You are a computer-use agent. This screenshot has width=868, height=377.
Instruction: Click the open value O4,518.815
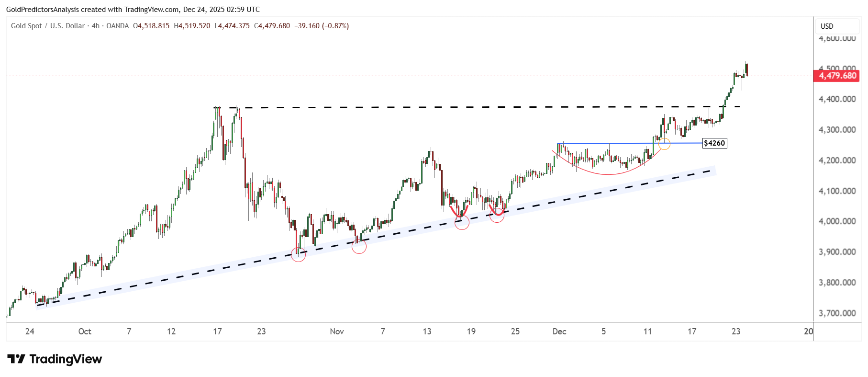tap(151, 26)
